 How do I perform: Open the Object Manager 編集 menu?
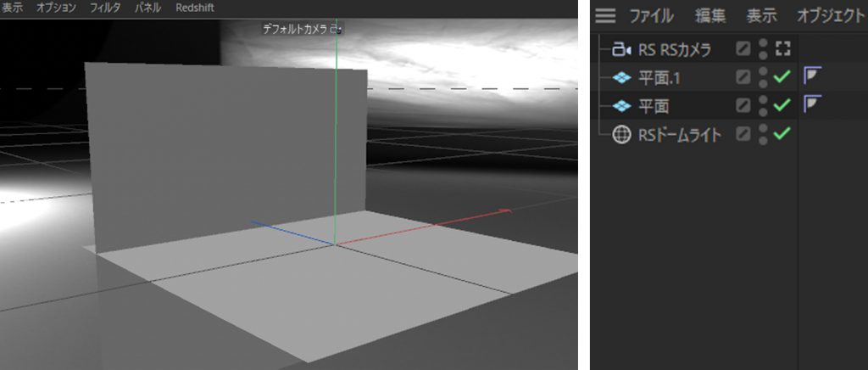710,16
